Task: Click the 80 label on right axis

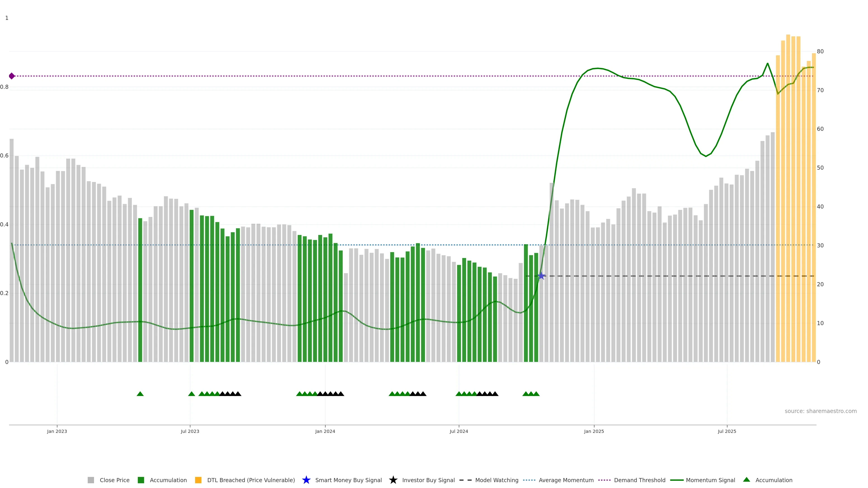Action: [x=820, y=52]
